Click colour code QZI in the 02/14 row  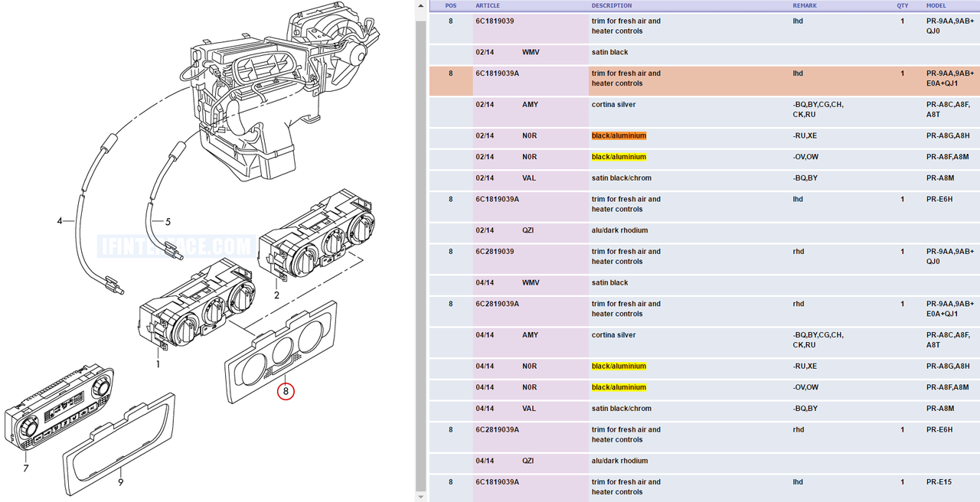click(529, 230)
